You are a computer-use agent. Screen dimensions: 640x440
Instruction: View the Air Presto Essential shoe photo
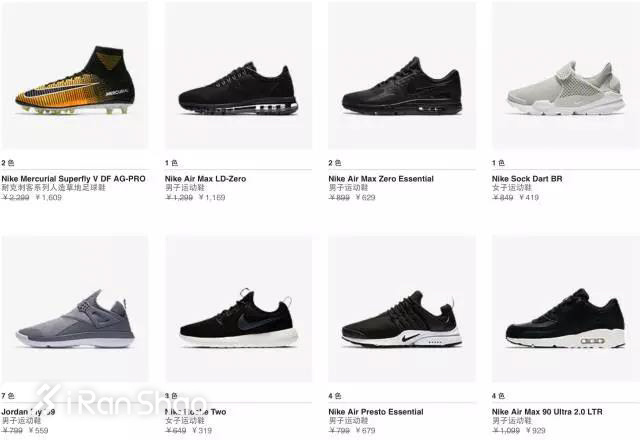(x=402, y=309)
